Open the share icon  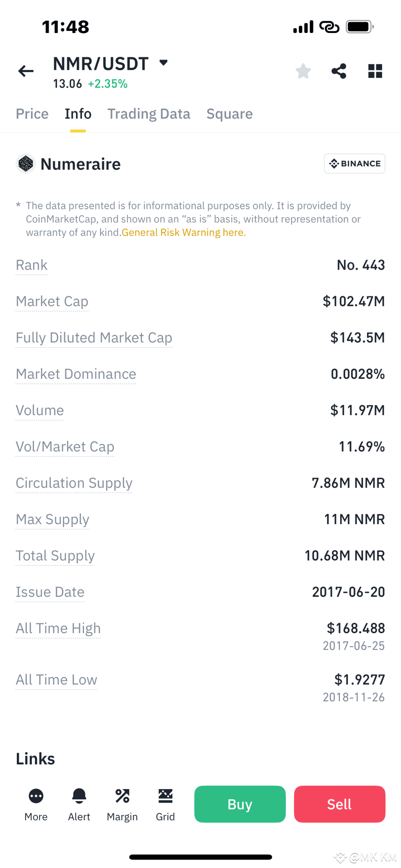[x=339, y=71]
